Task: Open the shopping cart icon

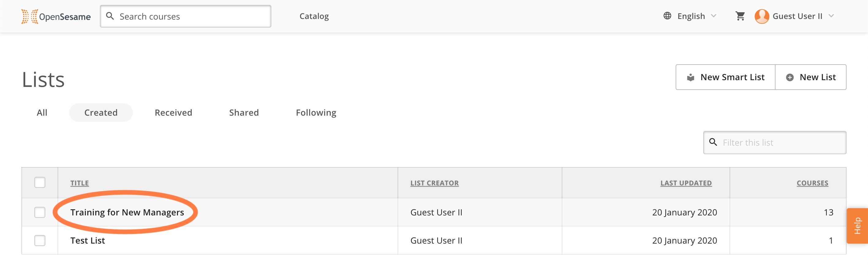Action: click(740, 16)
